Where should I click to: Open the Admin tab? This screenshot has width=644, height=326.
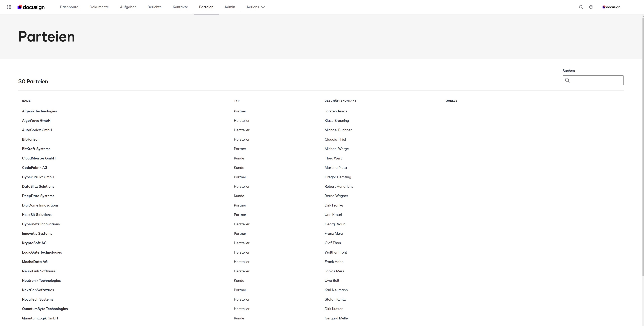[x=230, y=7]
